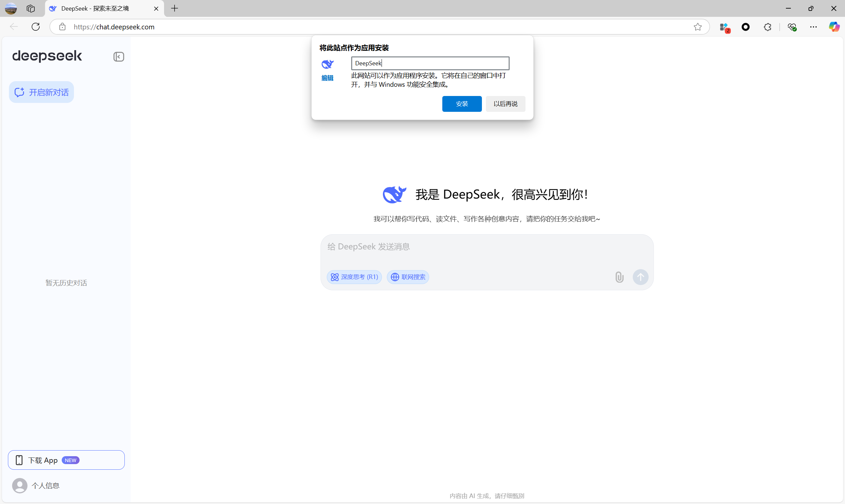This screenshot has width=845, height=504.
Task: Click the deepseek logo in sidebar
Action: (47, 56)
